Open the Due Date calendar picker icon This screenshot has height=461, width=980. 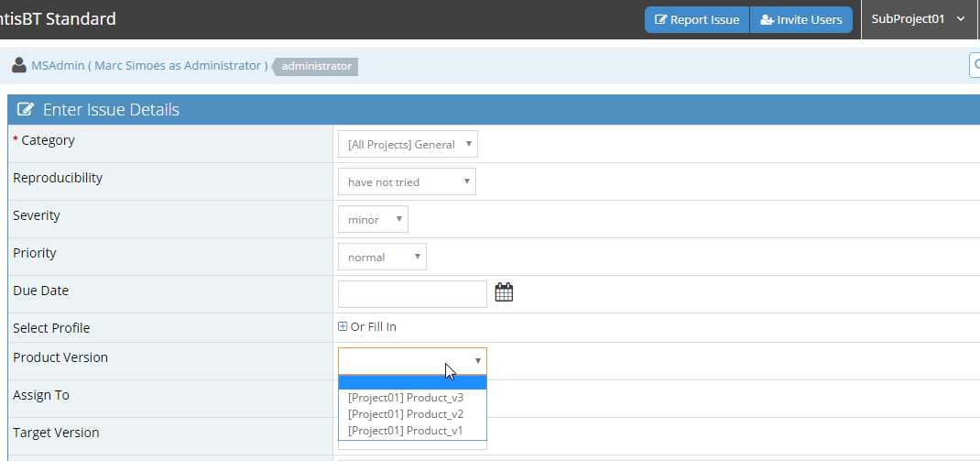point(504,292)
